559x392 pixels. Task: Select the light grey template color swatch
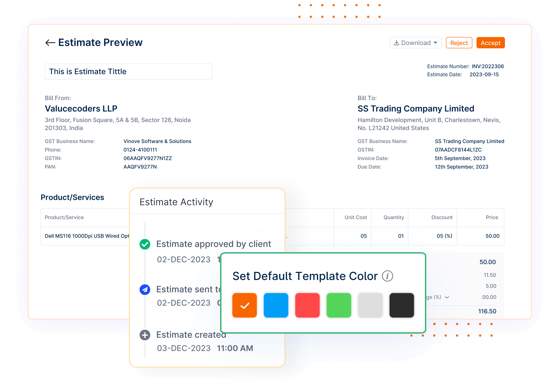tap(370, 305)
